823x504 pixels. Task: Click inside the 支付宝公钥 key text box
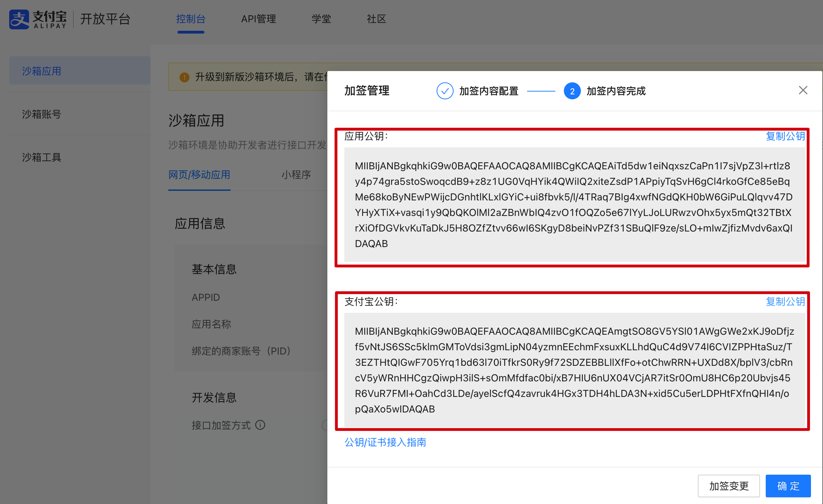pyautogui.click(x=574, y=370)
